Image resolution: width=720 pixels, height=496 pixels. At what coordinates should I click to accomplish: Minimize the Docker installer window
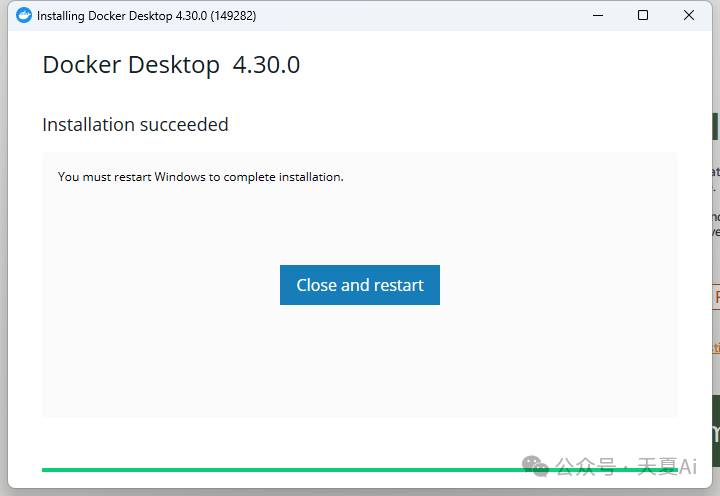[x=598, y=15]
